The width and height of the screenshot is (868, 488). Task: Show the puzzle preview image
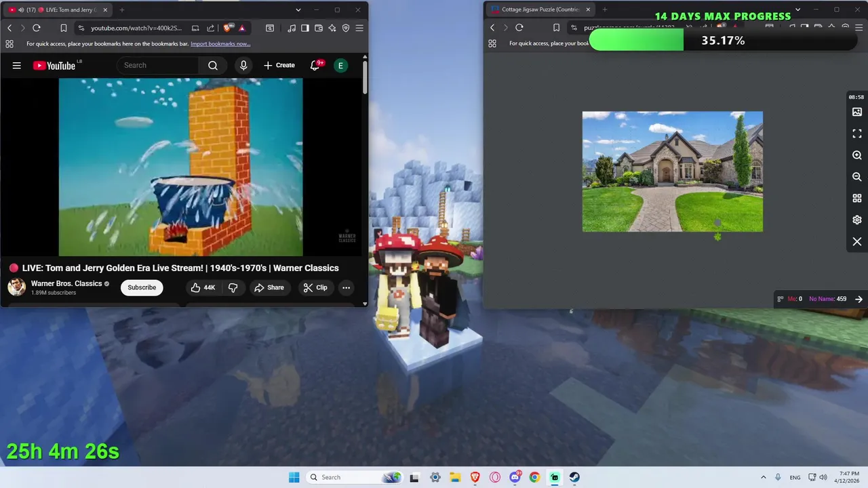click(857, 112)
